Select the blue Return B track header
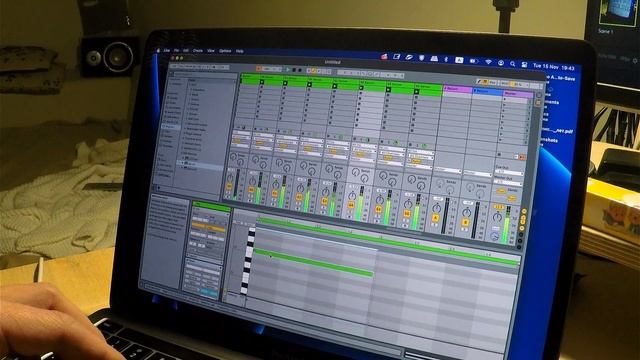Screen dimensions: 640x360 pos(488,91)
